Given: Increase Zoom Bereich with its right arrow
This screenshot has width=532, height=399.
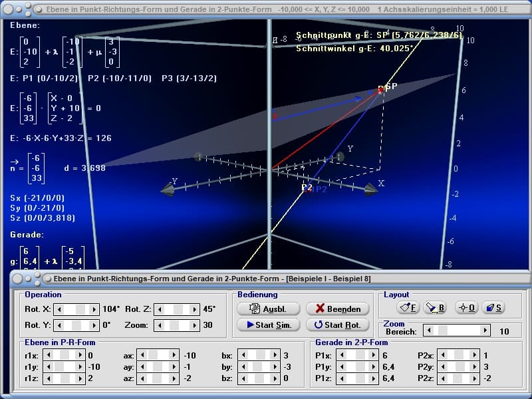Looking at the screenshot, I should coord(485,330).
